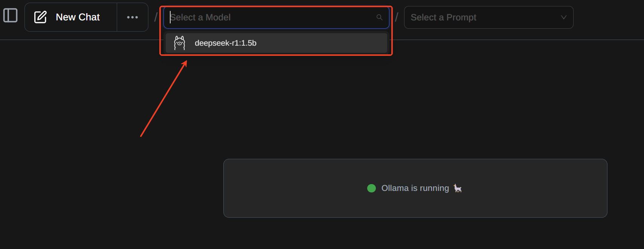Toggle the sidebar panel icon
The image size is (644, 249).
click(11, 15)
